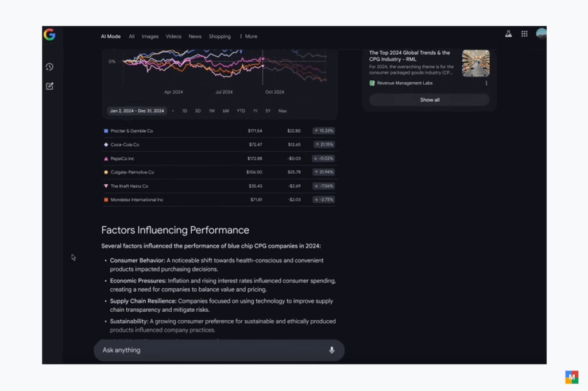Open the AI Mode history icon
This screenshot has width=588, height=391.
[49, 67]
